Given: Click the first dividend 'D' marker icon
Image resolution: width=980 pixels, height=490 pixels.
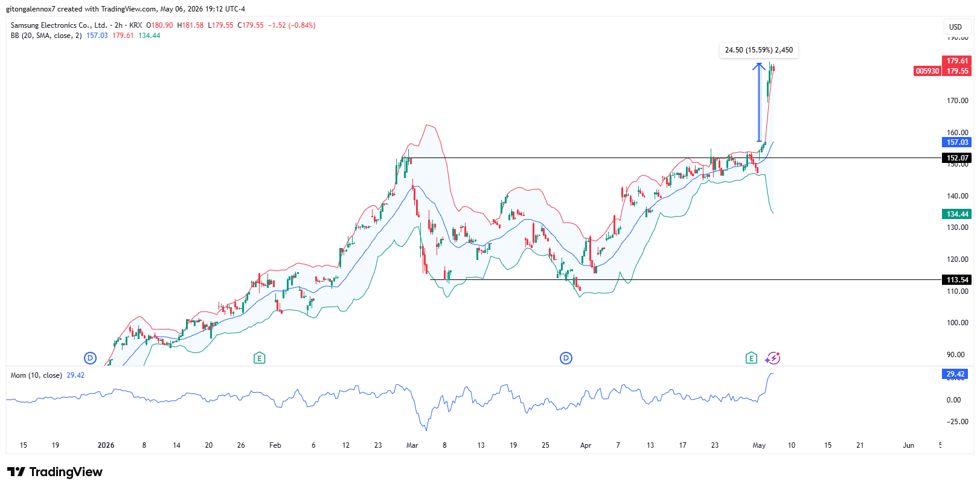Looking at the screenshot, I should pos(90,358).
